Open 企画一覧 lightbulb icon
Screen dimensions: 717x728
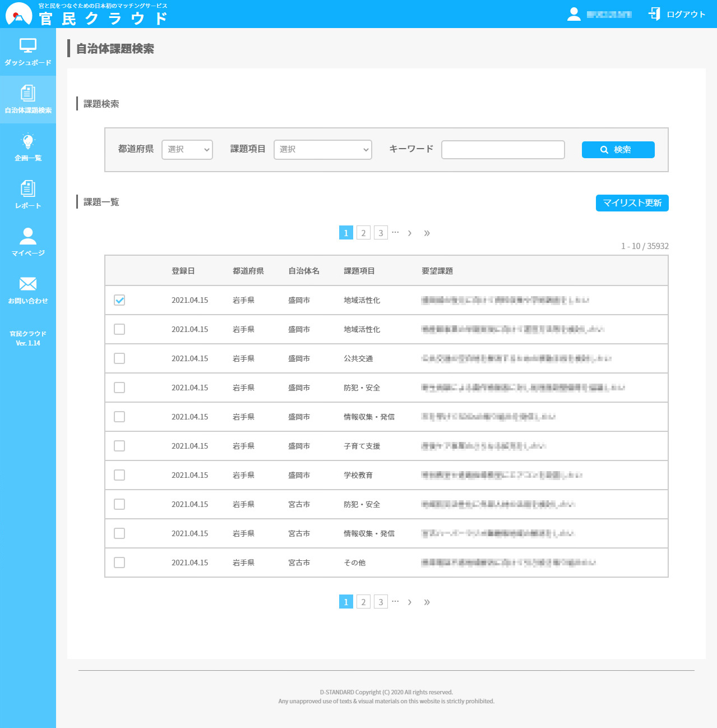tap(28, 141)
